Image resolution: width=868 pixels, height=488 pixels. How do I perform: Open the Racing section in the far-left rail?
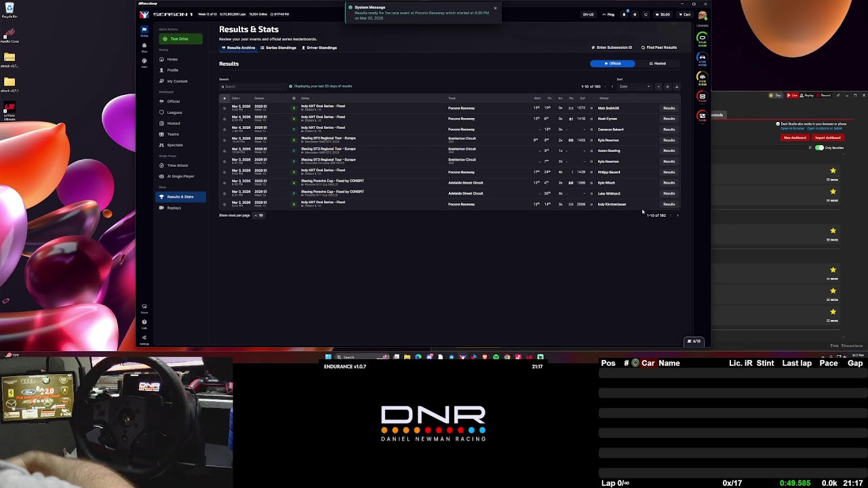144,31
